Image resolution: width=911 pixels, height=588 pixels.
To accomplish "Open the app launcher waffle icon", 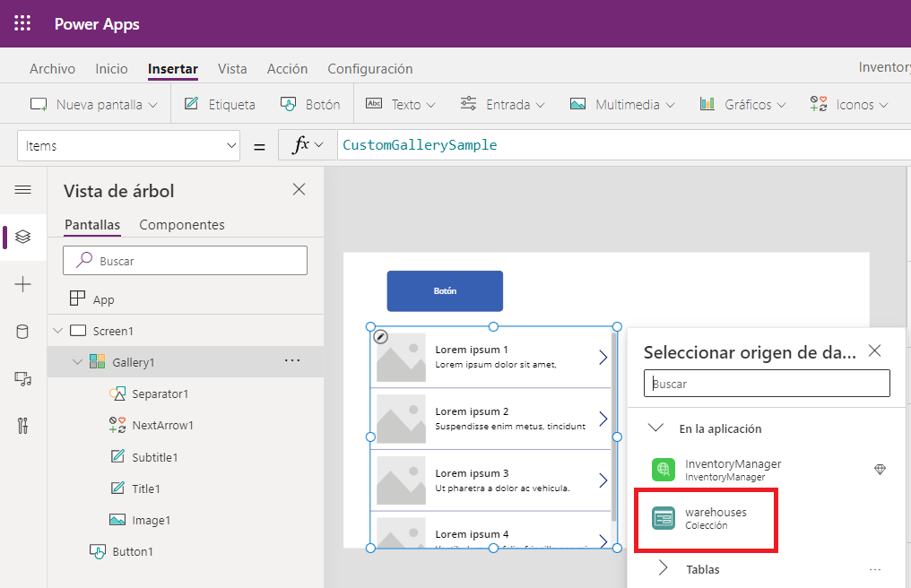I will click(22, 23).
